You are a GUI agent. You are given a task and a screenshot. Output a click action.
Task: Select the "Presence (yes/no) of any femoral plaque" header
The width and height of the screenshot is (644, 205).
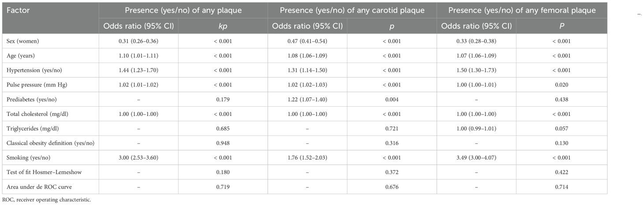[522, 10]
